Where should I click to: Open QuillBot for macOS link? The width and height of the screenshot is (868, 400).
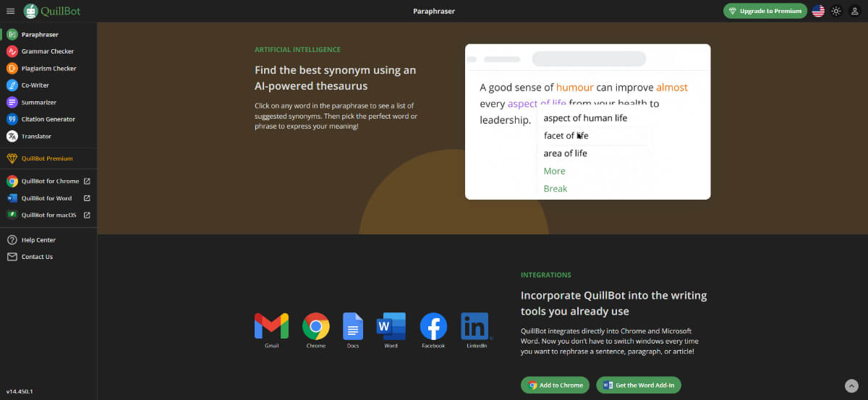tap(48, 215)
